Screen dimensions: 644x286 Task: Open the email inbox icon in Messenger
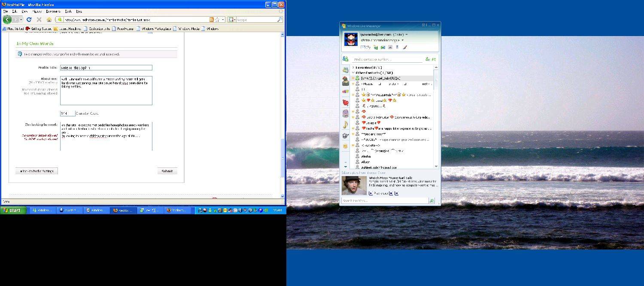(363, 47)
